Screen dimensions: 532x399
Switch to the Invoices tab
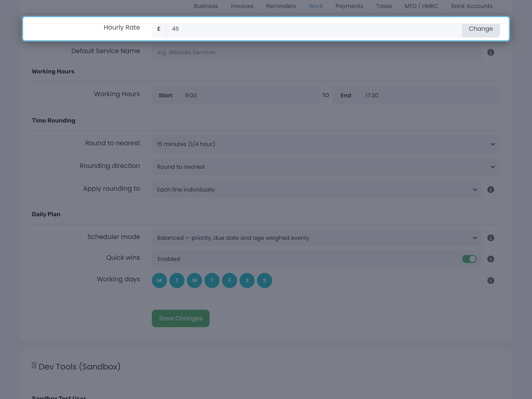242,6
